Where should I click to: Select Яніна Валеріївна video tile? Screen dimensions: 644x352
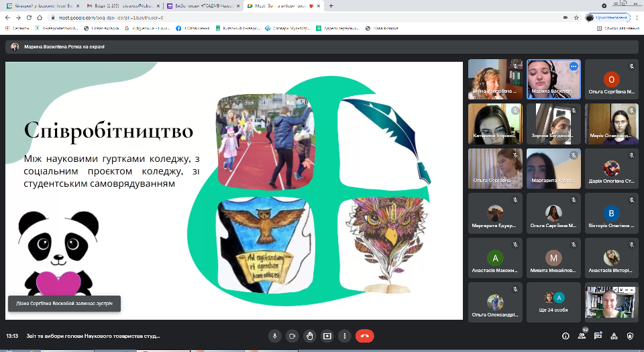(x=495, y=79)
